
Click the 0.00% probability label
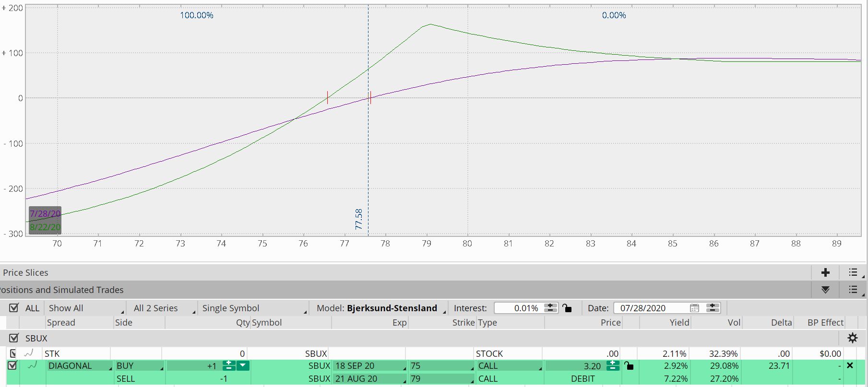(x=614, y=15)
